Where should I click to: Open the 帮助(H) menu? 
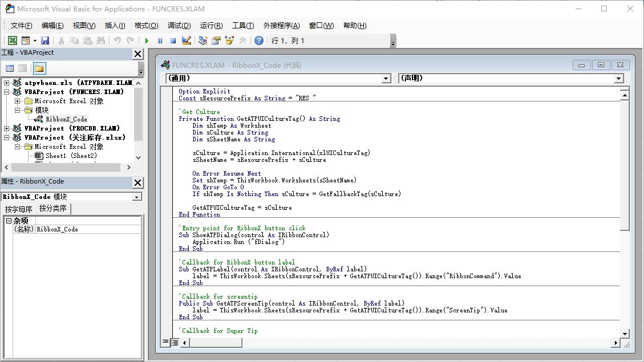tap(355, 26)
